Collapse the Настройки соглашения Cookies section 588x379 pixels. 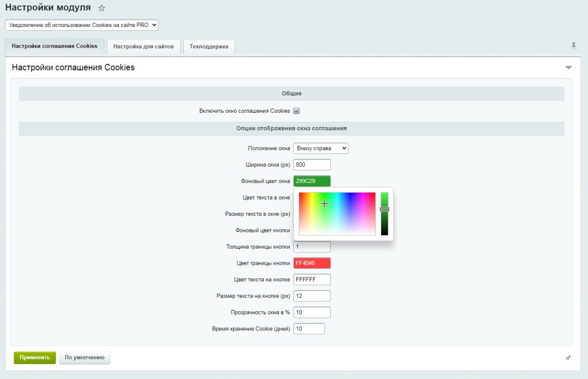[568, 68]
